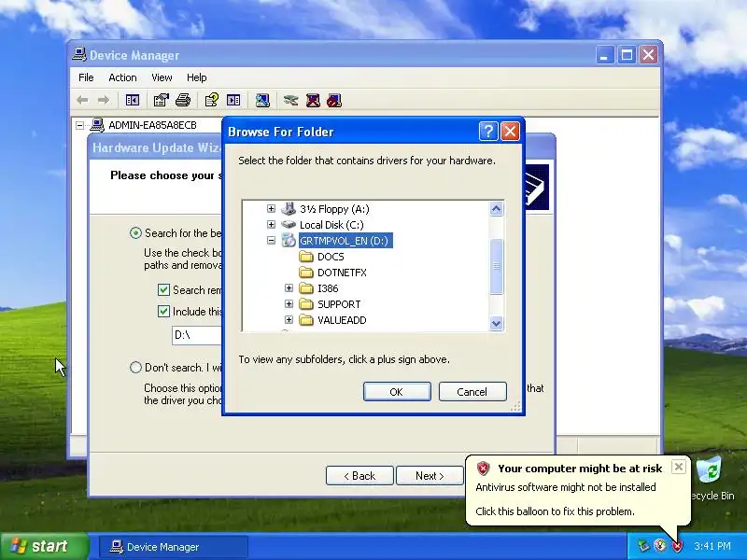The image size is (747, 560).
Task: Click the red security shield tray icon
Action: pyautogui.click(x=677, y=545)
